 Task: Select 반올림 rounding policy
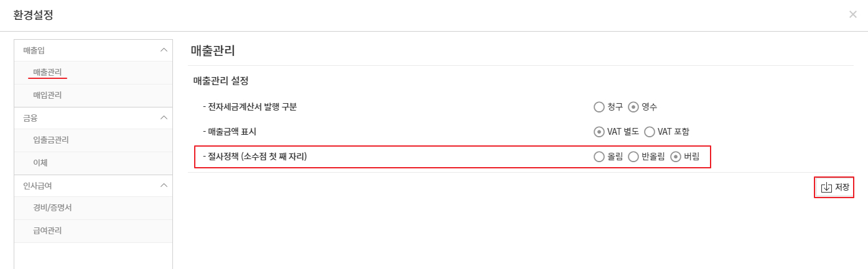633,157
